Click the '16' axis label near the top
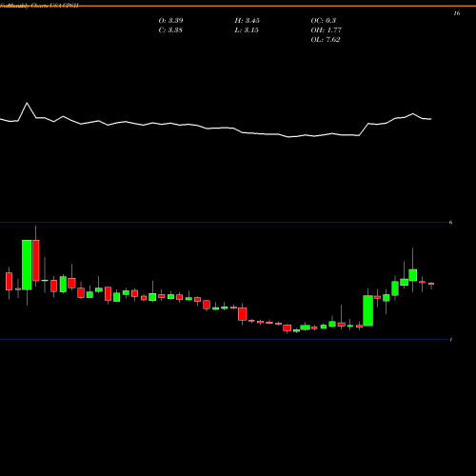 (457, 13)
